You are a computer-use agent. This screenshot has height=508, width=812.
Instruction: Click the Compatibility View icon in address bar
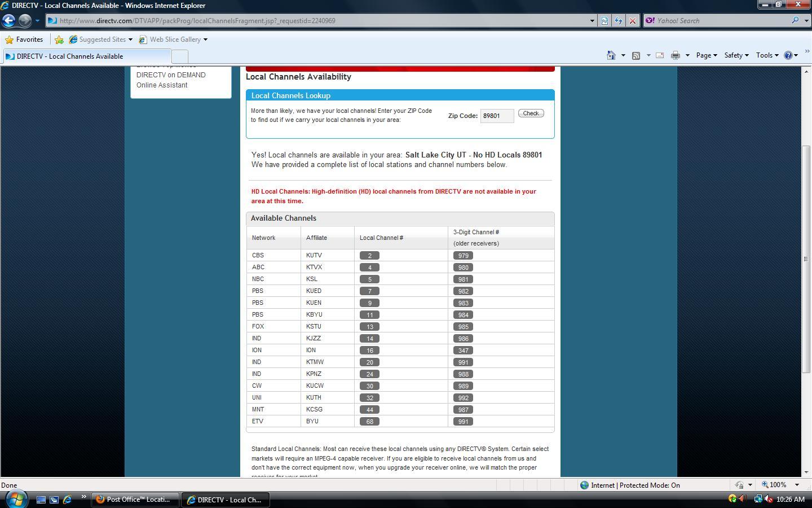tap(604, 21)
